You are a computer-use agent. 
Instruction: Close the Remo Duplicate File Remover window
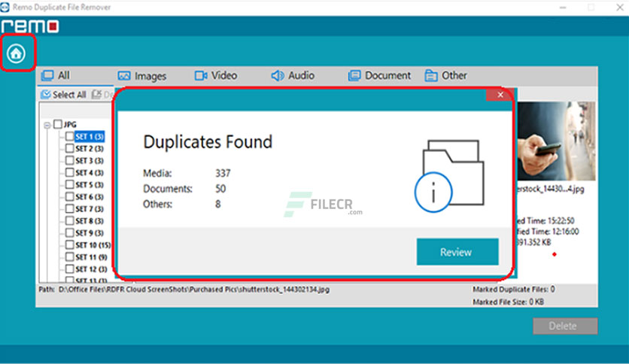point(620,8)
